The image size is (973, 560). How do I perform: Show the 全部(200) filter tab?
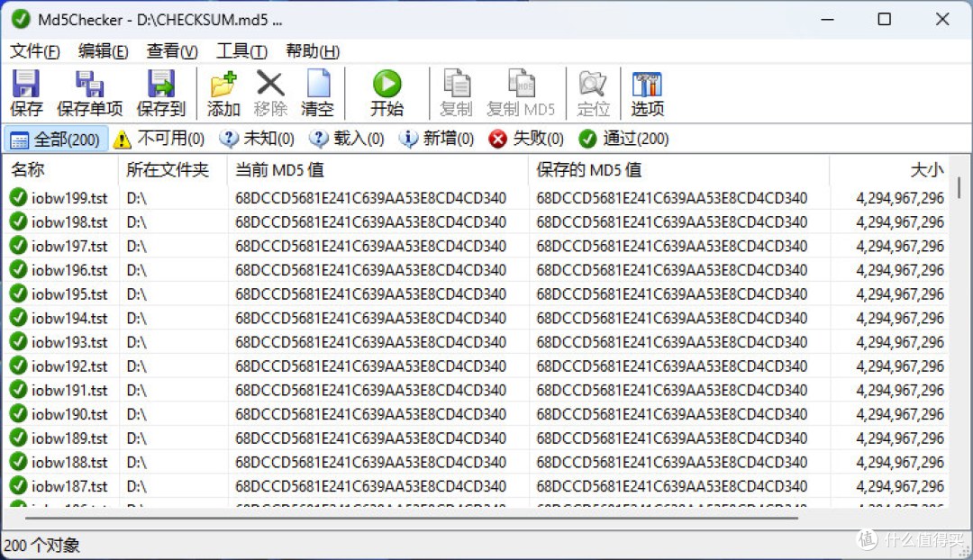click(56, 139)
